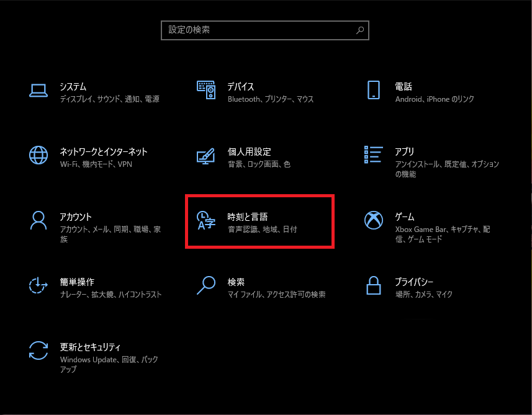Open the 更新とセキュリティ heading text
Viewport: 532px width, 415px height.
[90, 347]
